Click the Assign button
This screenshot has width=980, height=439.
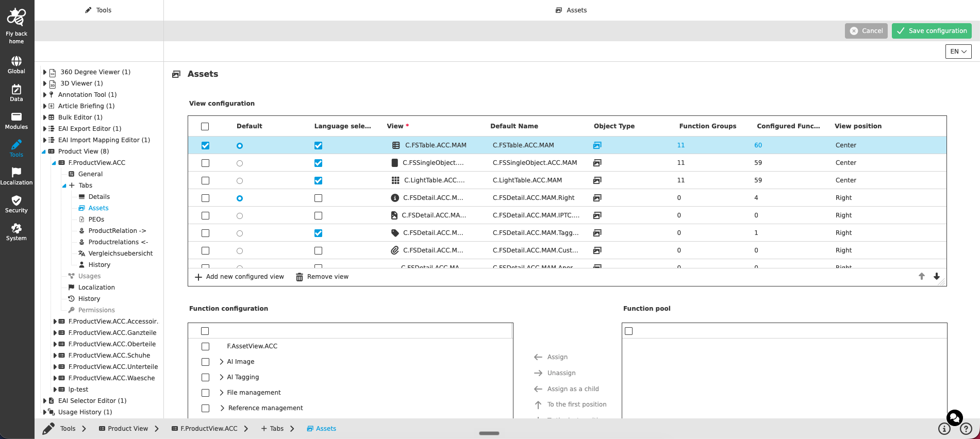551,357
